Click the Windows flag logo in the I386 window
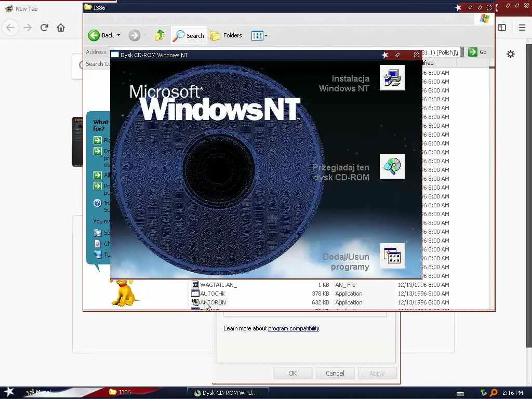532x399 pixels. [485, 18]
